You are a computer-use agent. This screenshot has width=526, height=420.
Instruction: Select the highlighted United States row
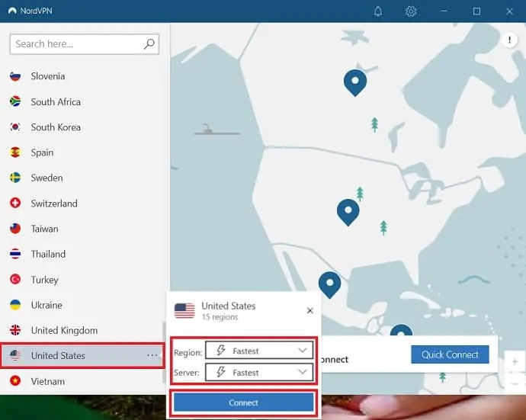pyautogui.click(x=82, y=355)
